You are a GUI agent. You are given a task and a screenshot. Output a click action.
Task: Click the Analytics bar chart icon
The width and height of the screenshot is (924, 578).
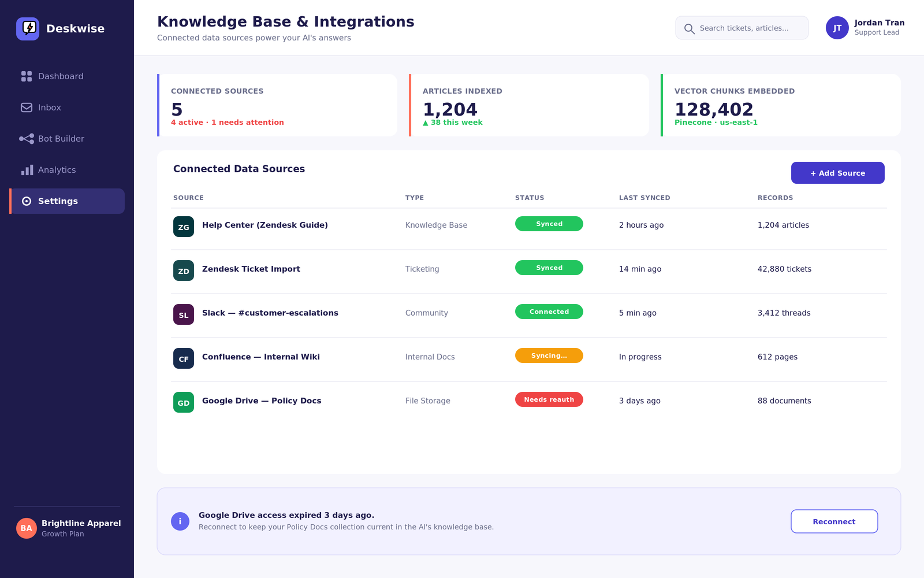(x=27, y=170)
